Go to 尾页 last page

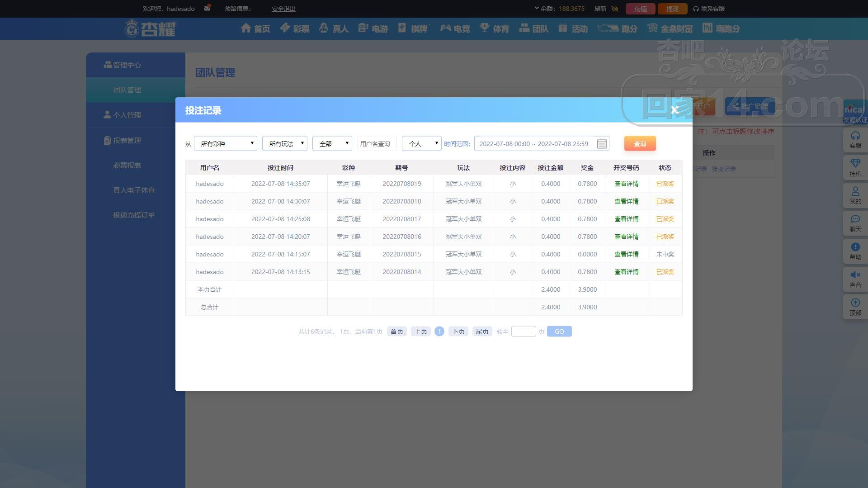coord(482,332)
